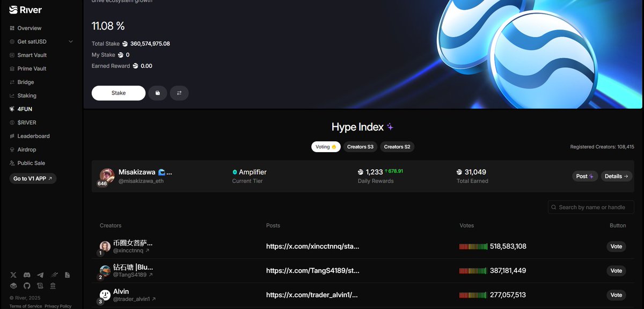The width and height of the screenshot is (644, 309).
Task: Vote for the TangS4189 creator
Action: pos(616,271)
